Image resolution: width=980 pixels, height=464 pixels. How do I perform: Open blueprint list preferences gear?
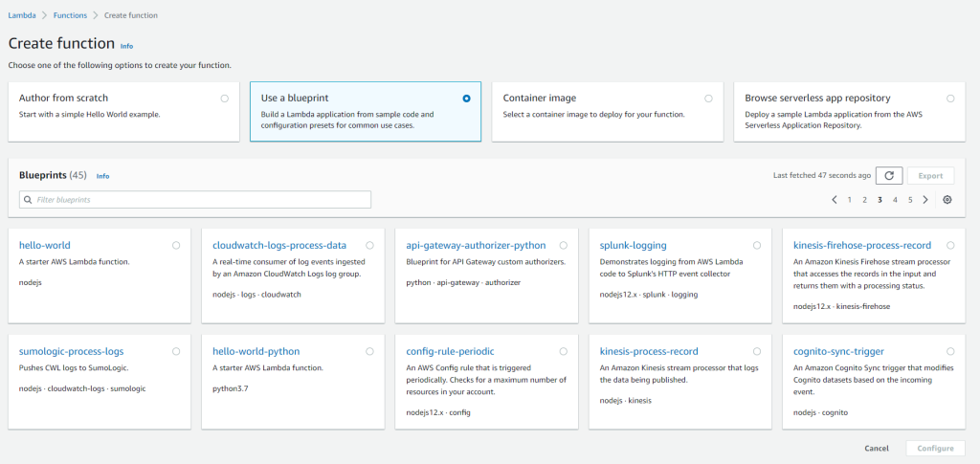[947, 200]
